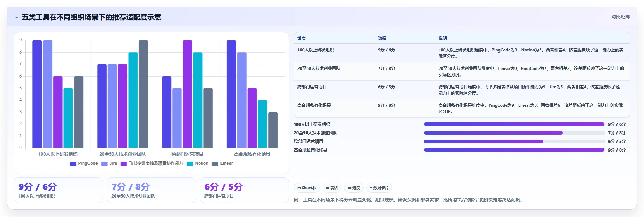Click the description mentioning Linear为9，PingCode为7
This screenshot has height=217, width=644.
click(531, 72)
